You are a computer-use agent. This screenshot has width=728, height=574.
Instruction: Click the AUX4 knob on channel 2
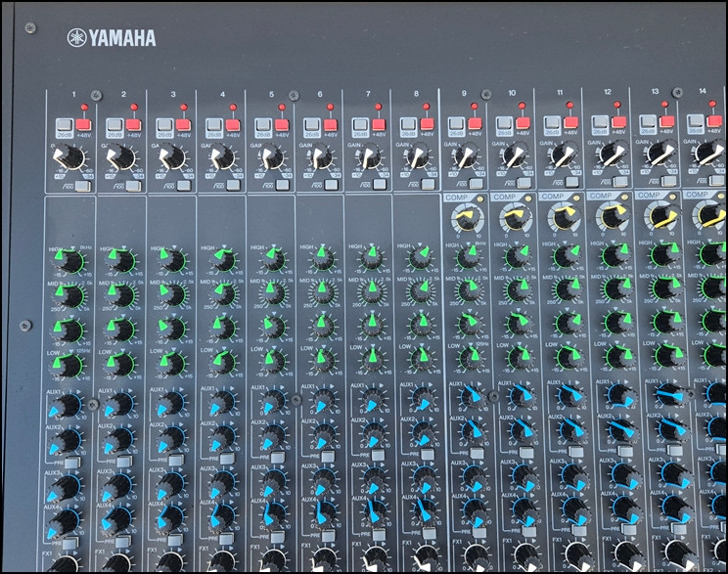(116, 520)
